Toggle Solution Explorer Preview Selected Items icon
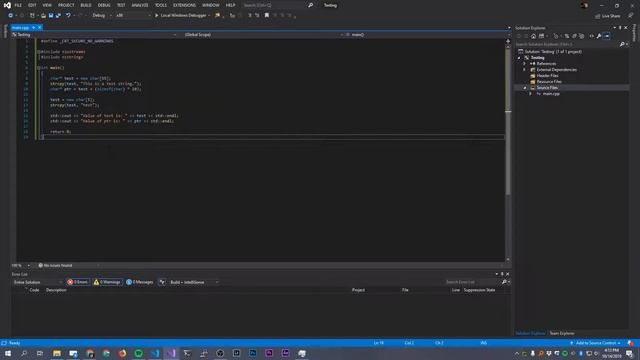 [607, 36]
